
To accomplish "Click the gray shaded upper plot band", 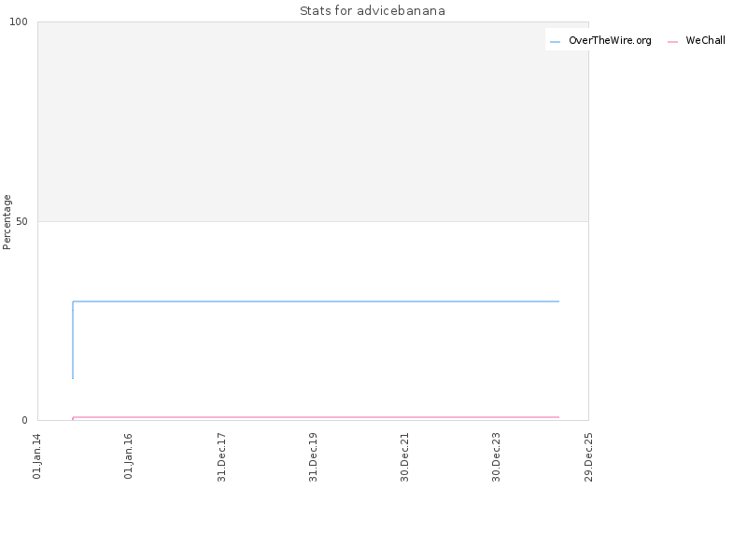I will tap(313, 121).
